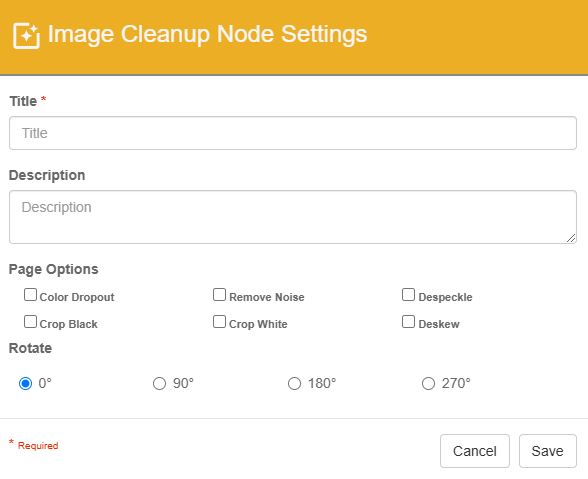
Task: Choose the 0° rotate radio button
Action: pos(26,384)
